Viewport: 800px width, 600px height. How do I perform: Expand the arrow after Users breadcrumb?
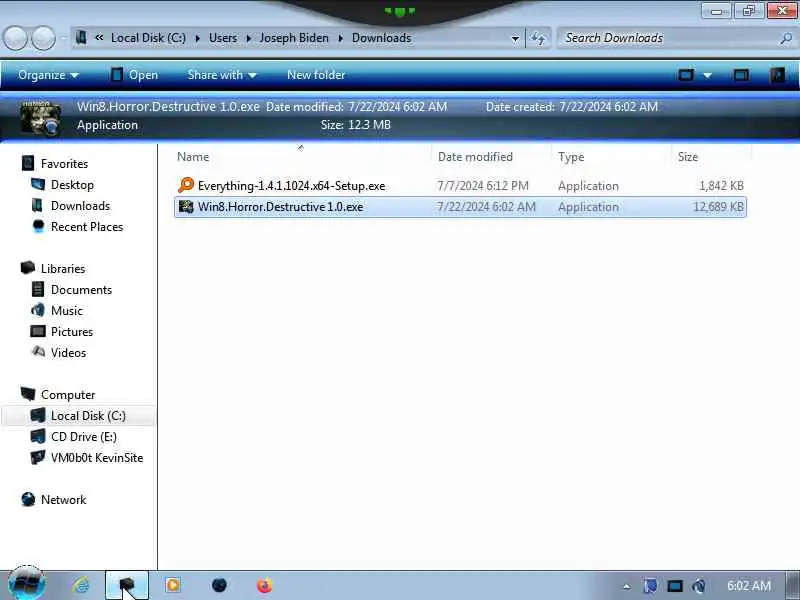pos(248,38)
